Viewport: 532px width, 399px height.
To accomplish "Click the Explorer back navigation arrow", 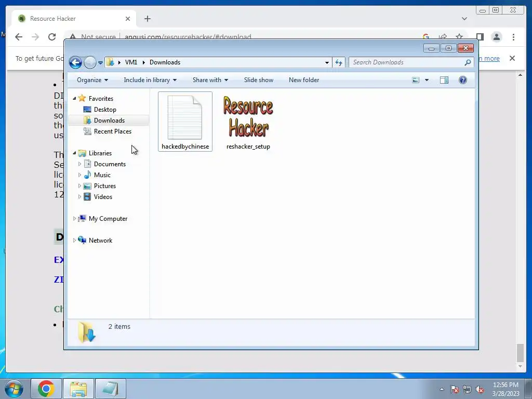I will click(75, 62).
